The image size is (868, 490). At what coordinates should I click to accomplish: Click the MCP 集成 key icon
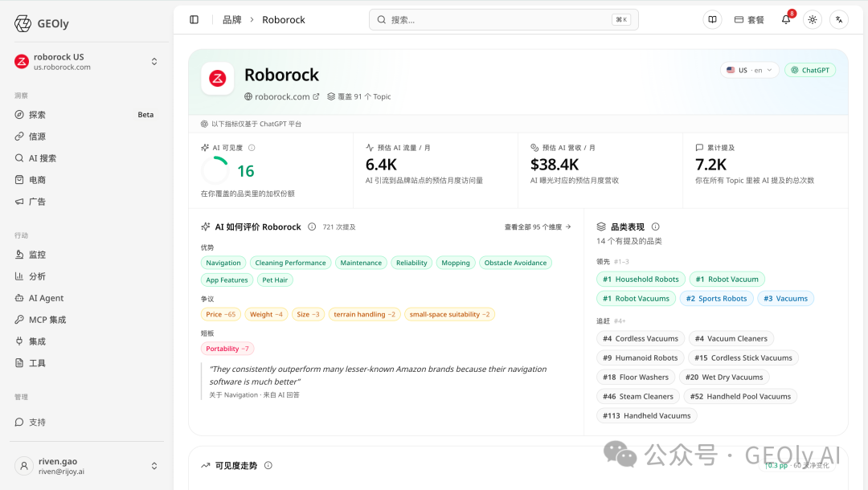(x=19, y=320)
